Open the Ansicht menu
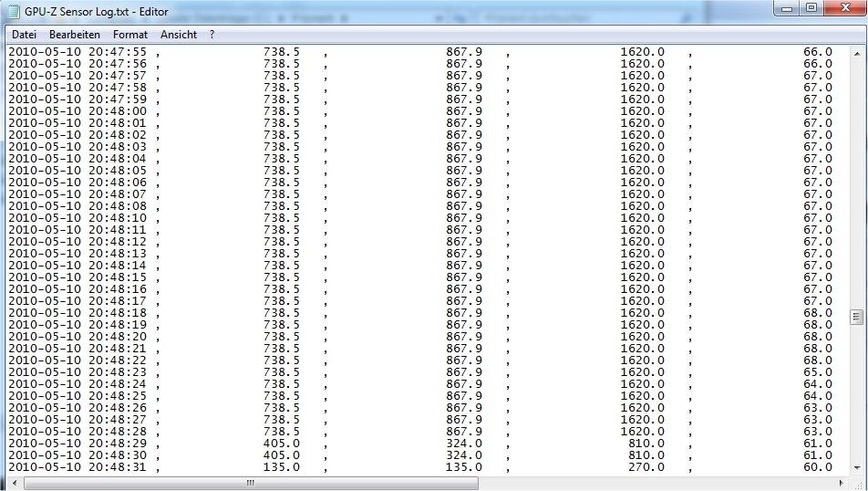The image size is (868, 491). coord(179,35)
